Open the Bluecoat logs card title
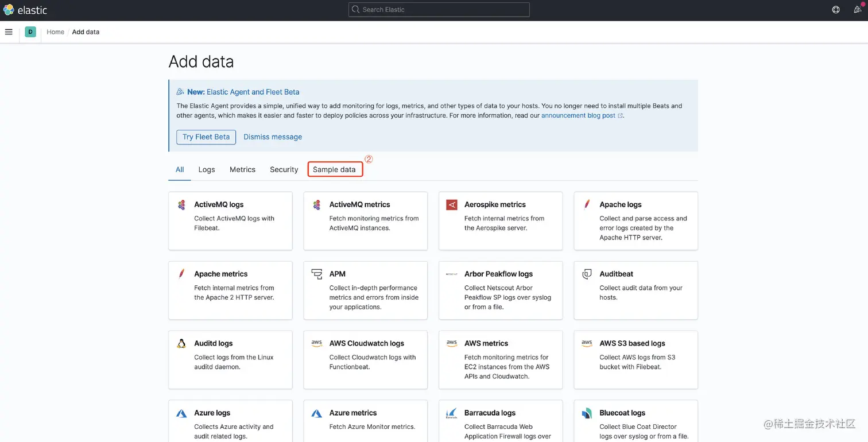This screenshot has width=868, height=442. coord(622,413)
